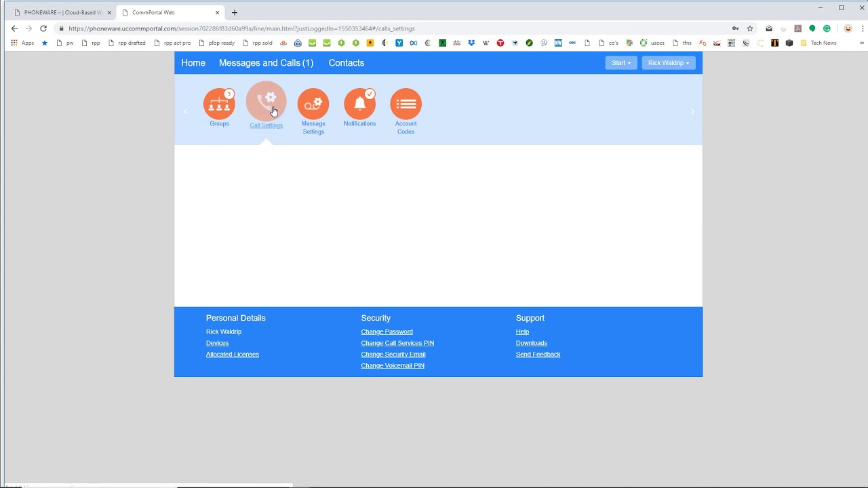Click the right carousel arrow
The width and height of the screenshot is (868, 488).
692,112
